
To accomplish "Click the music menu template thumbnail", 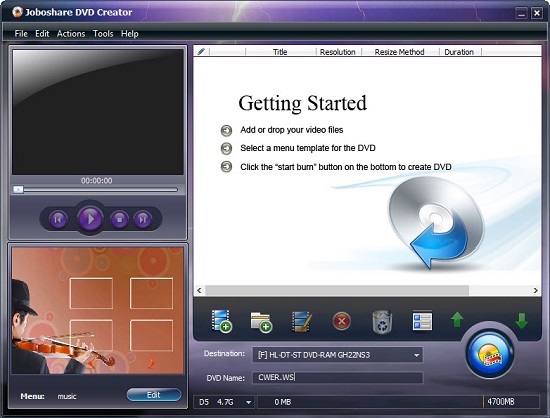I will 98,311.
